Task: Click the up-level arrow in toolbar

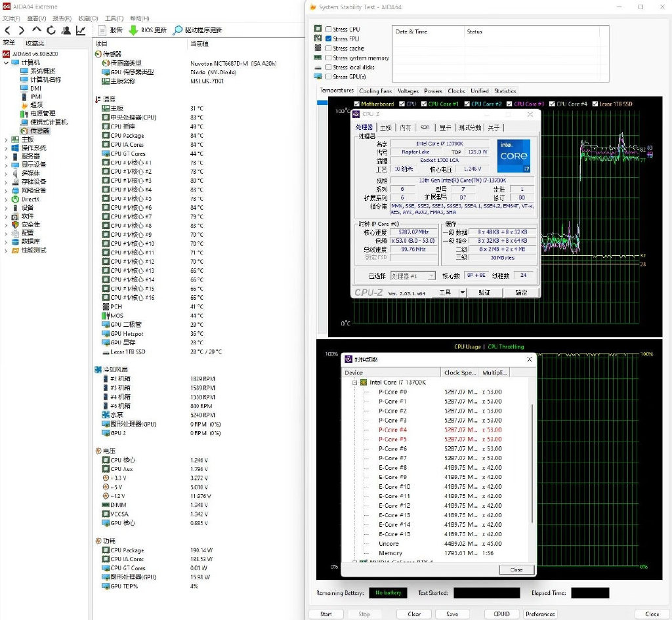Action: pyautogui.click(x=37, y=30)
